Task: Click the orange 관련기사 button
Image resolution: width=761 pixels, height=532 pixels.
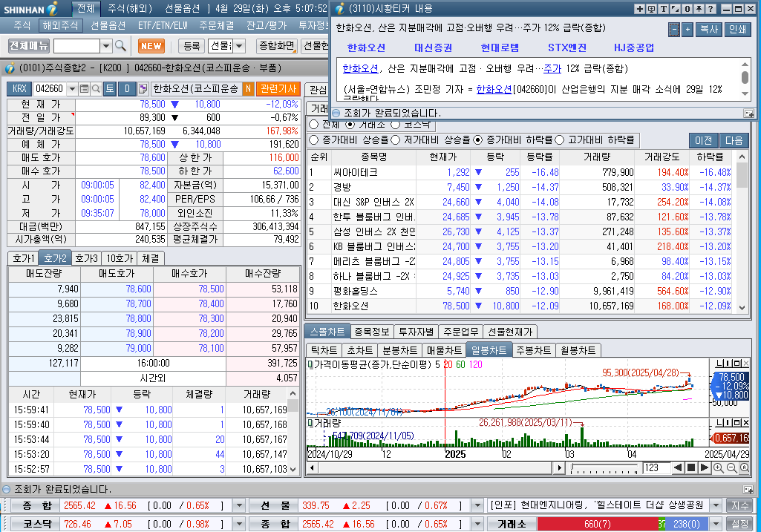Action: pyautogui.click(x=278, y=89)
